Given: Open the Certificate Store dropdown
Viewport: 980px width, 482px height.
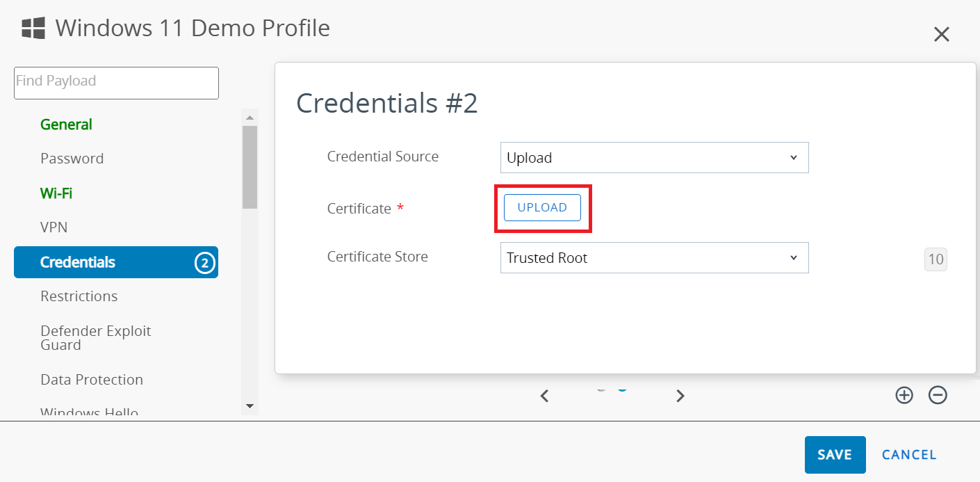Looking at the screenshot, I should 654,258.
